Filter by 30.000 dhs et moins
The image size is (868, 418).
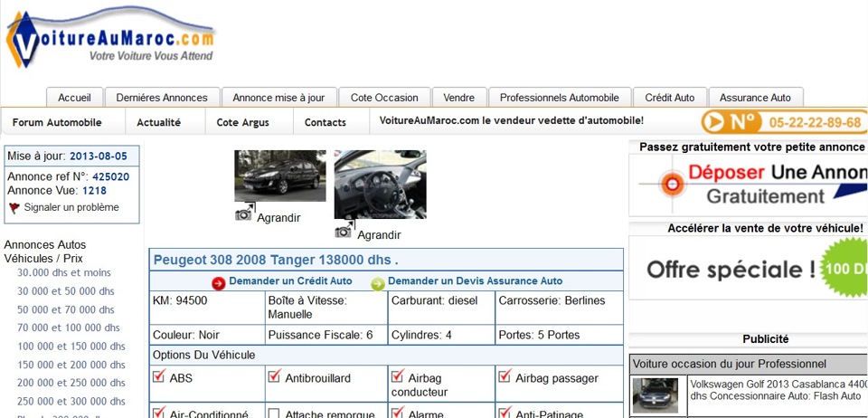click(64, 272)
